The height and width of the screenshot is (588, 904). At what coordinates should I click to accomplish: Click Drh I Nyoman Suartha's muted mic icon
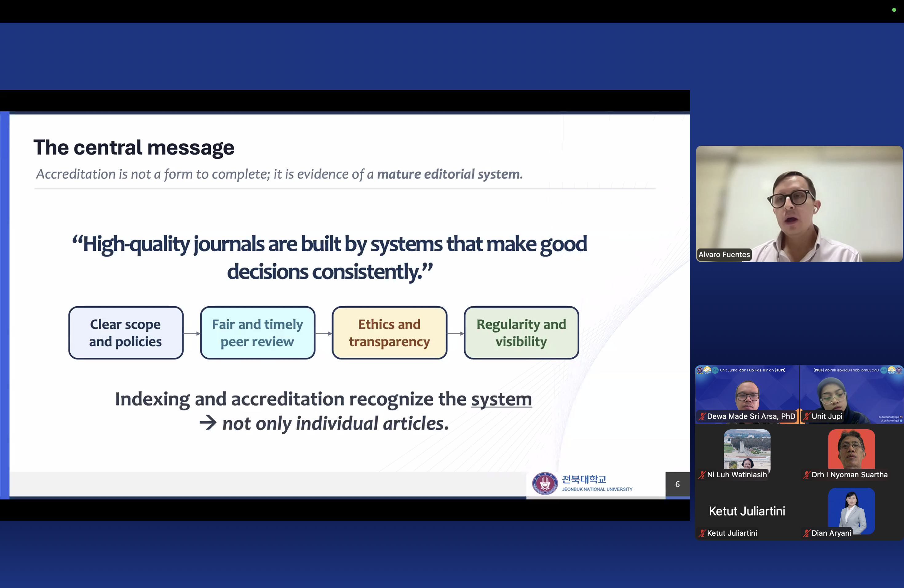[807, 475]
